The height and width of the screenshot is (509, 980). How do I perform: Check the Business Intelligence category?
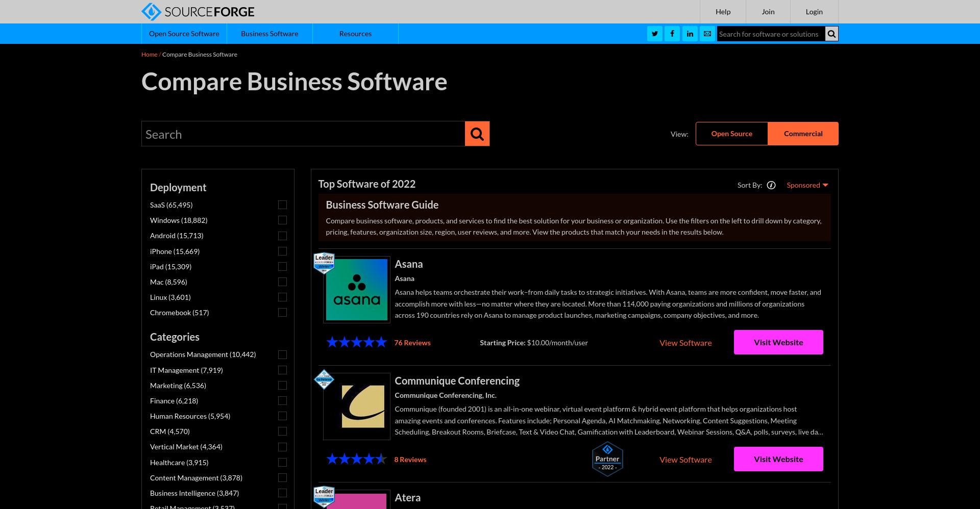coord(282,493)
